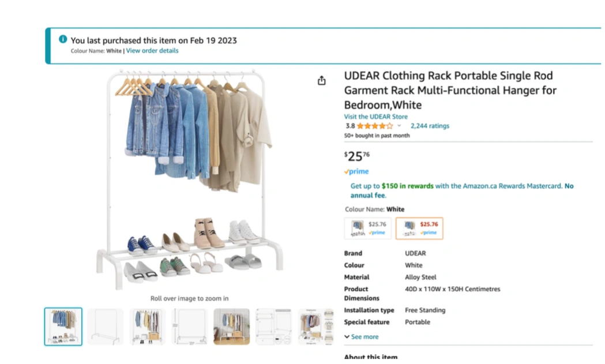Select third thumbnail with rack and boxes
Image resolution: width=605 pixels, height=364 pixels.
pos(148,326)
